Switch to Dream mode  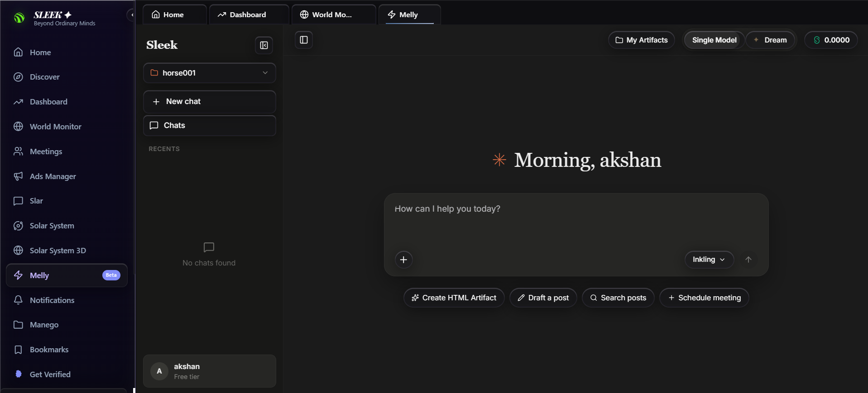click(770, 40)
